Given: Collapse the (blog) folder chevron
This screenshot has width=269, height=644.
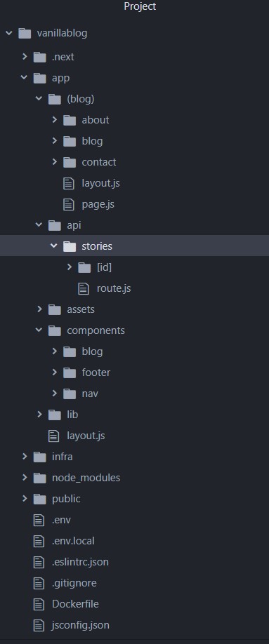Looking at the screenshot, I should tap(39, 99).
